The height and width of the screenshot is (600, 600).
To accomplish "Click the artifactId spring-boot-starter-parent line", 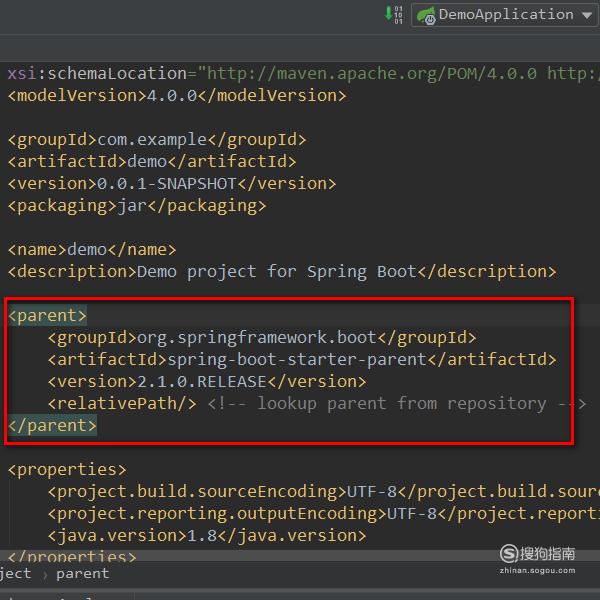I will click(302, 360).
